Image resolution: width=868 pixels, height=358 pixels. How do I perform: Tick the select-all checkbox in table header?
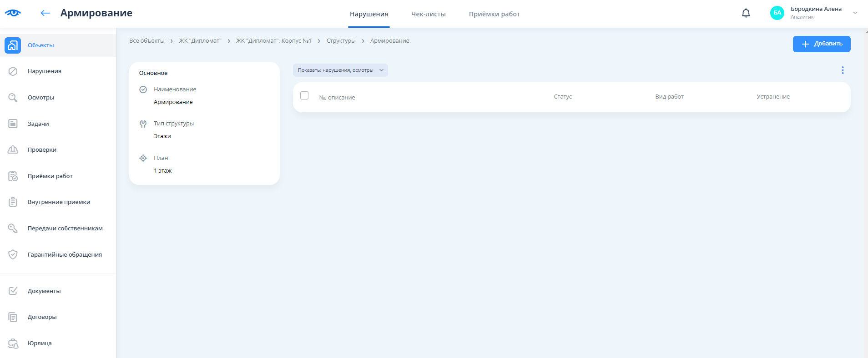click(304, 95)
